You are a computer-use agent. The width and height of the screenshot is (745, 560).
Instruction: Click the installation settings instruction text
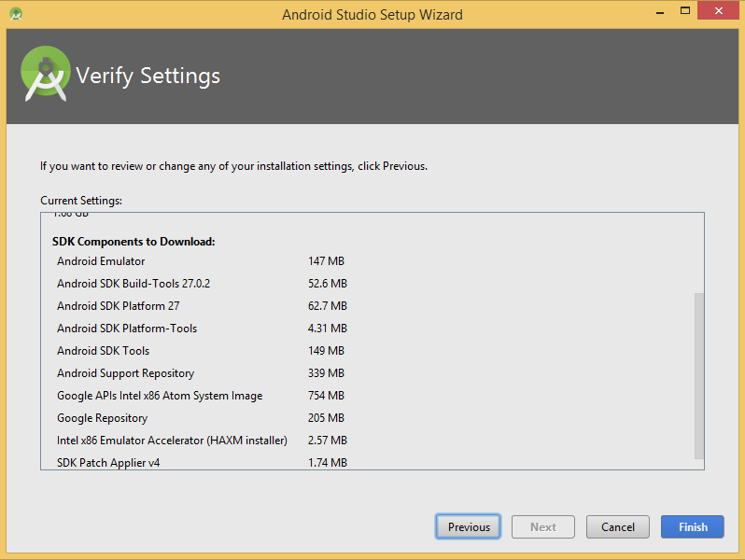[x=233, y=166]
